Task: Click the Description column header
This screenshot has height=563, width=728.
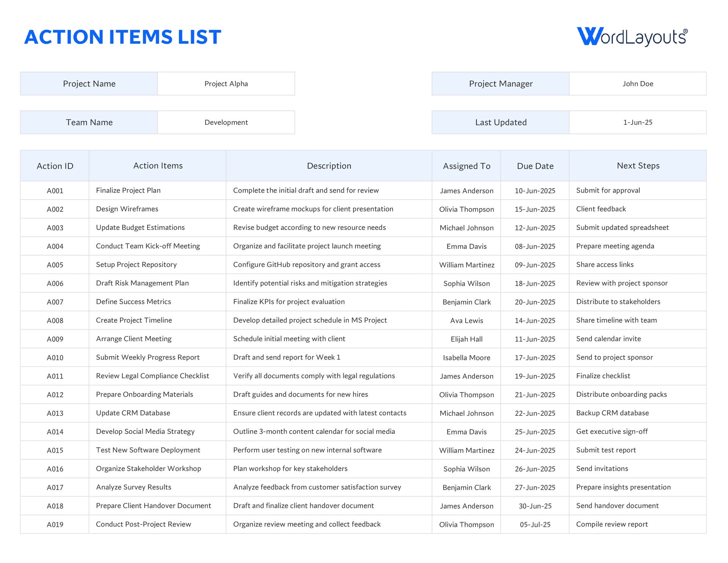Action: [328, 166]
